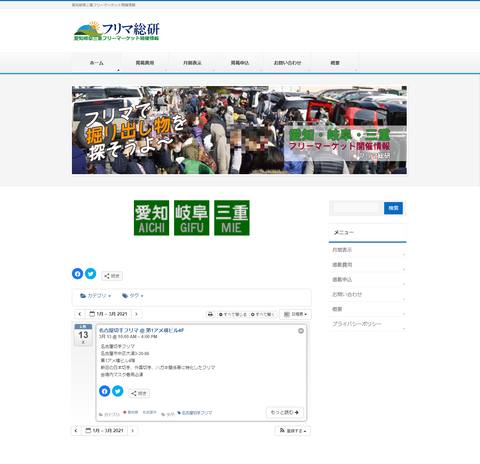Open the category filter dropdown
Image resolution: width=480 pixels, height=464 pixels.
(95, 296)
